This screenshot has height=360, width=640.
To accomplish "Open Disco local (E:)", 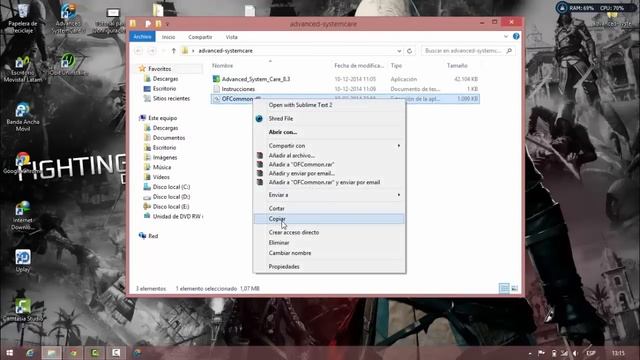I will click(x=171, y=207).
